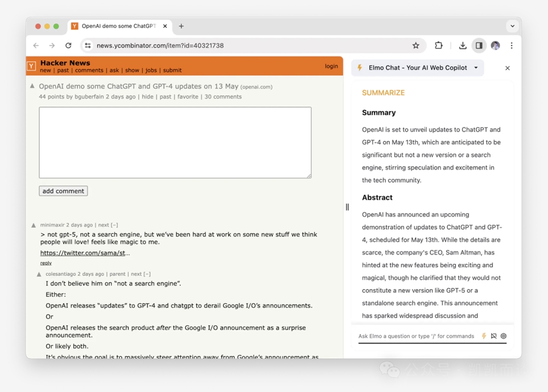548x392 pixels.
Task: Open the profile avatar in the toolbar
Action: click(495, 45)
